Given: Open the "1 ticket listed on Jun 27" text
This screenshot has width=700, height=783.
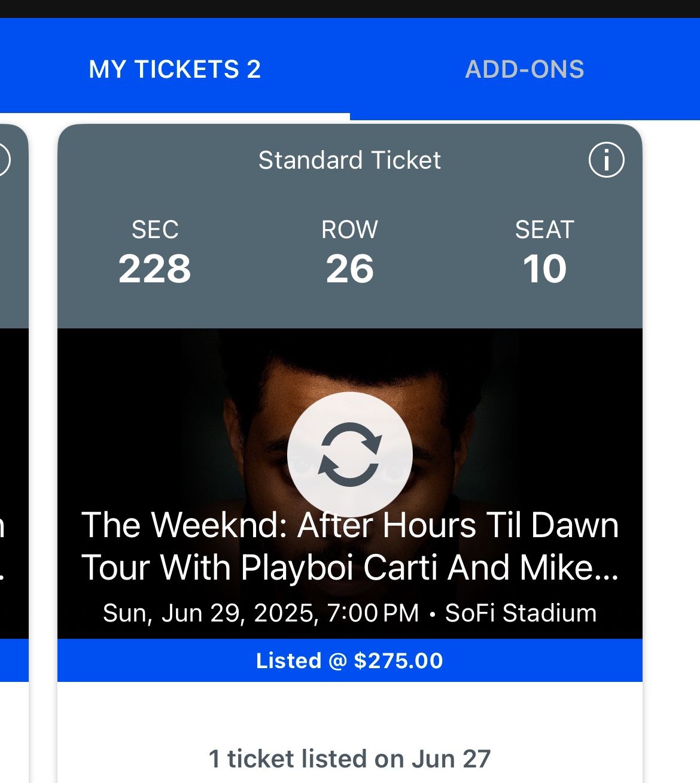Looking at the screenshot, I should [x=350, y=759].
